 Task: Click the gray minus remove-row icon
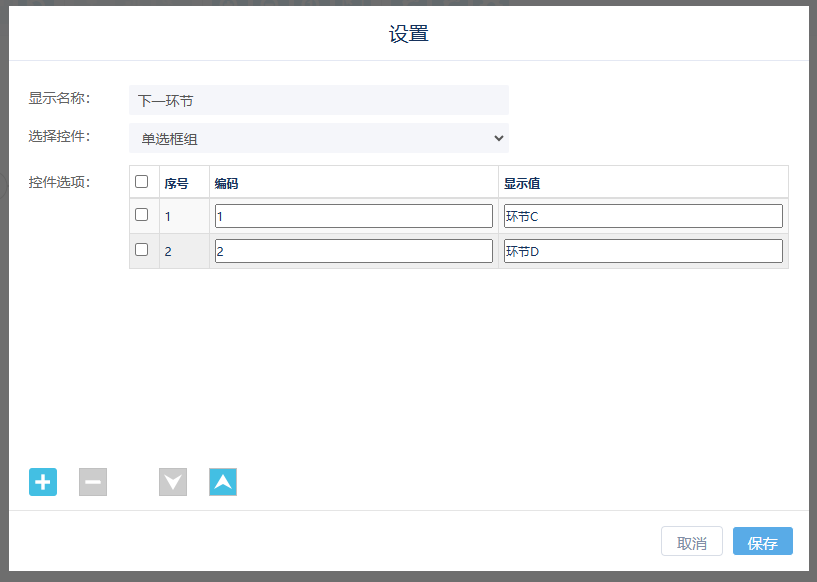click(x=93, y=482)
